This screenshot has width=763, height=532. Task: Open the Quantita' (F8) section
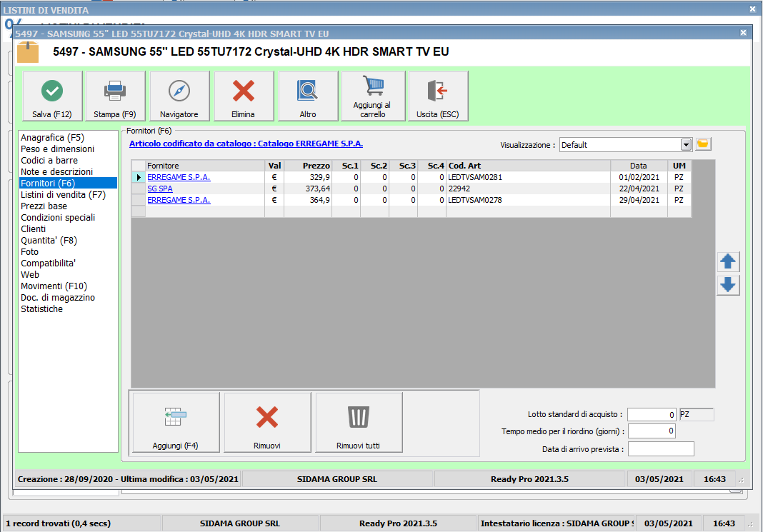click(x=49, y=240)
